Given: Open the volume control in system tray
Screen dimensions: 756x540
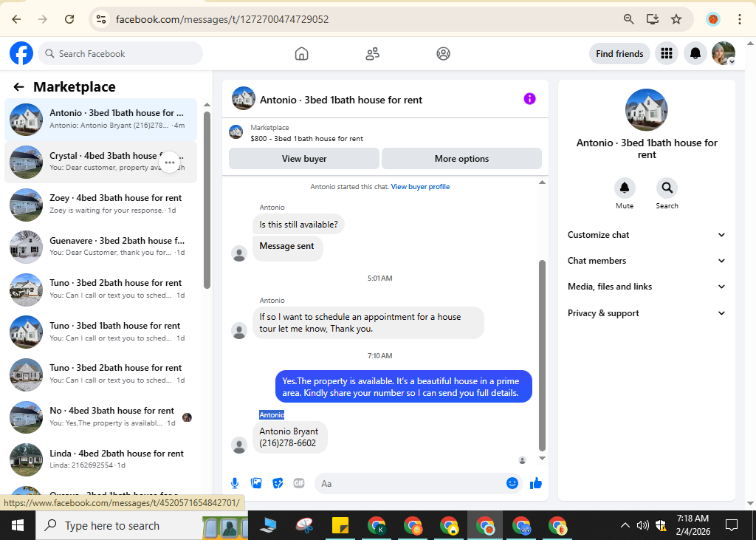Looking at the screenshot, I should (642, 525).
